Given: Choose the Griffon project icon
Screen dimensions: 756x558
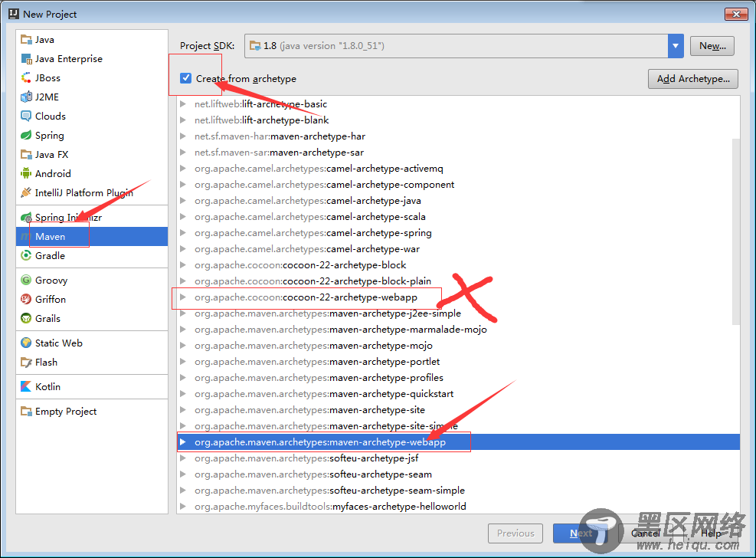Looking at the screenshot, I should (x=26, y=300).
